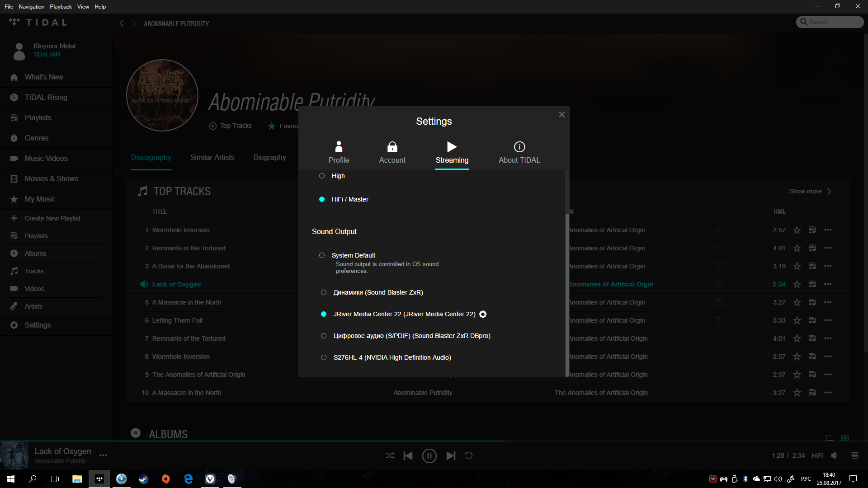
Task: Switch to Discography tab
Action: (x=151, y=158)
